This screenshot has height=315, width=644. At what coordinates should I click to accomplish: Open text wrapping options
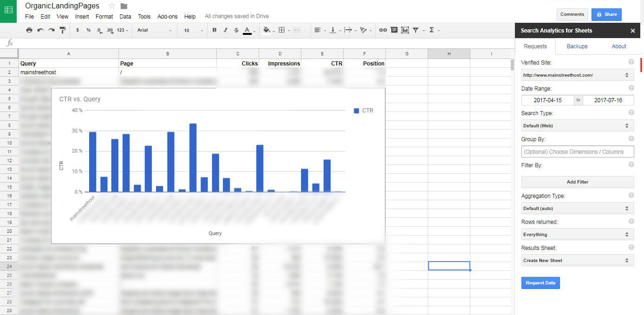click(348, 30)
